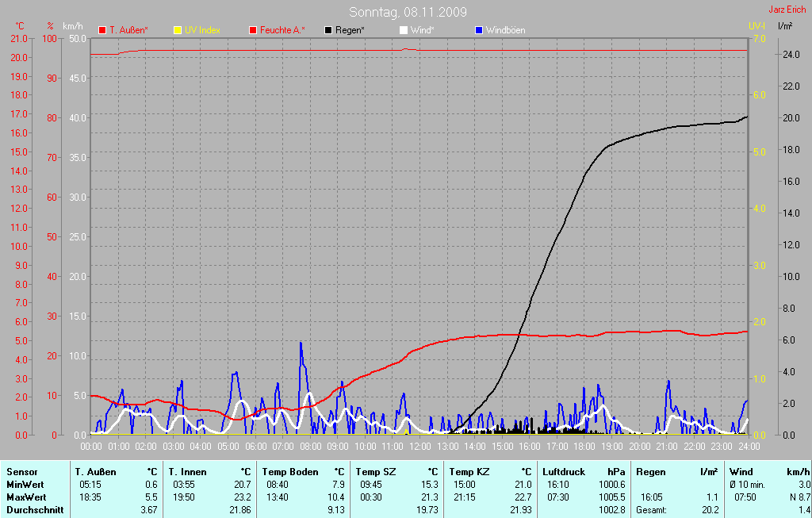
Task: Click the red T. Außen legend swatch
Action: pos(102,30)
